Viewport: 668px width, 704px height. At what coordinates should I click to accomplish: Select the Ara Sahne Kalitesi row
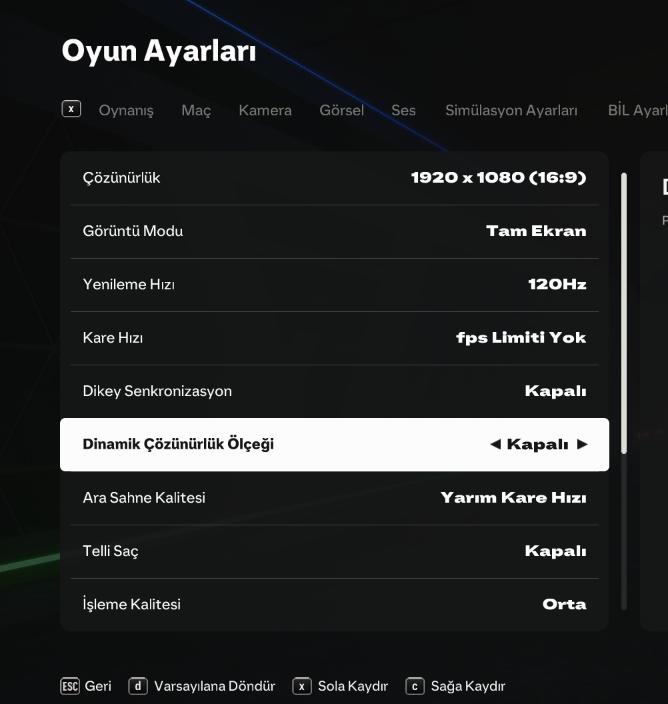(x=334, y=497)
